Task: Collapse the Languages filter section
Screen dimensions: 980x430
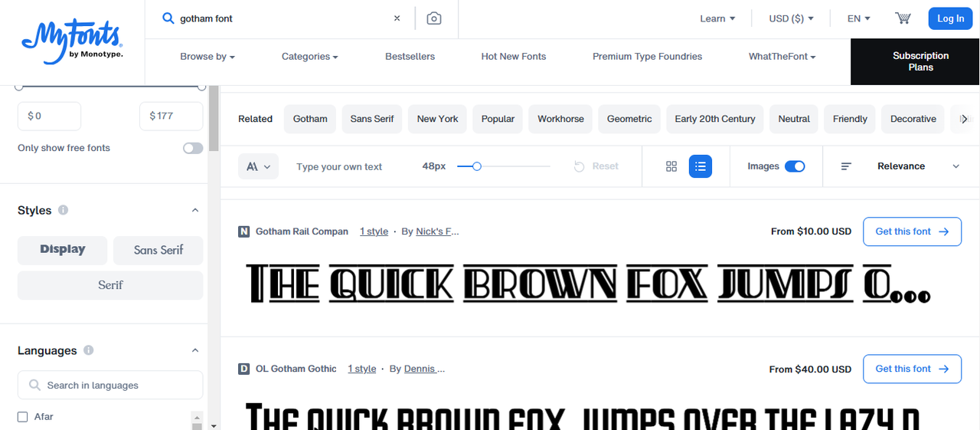Action: click(194, 350)
